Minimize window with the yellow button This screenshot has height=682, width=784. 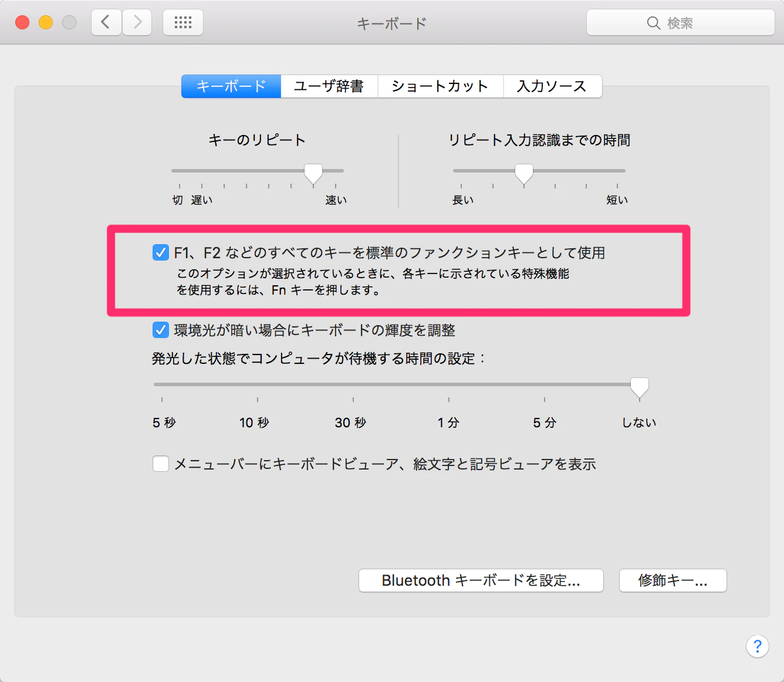46,22
